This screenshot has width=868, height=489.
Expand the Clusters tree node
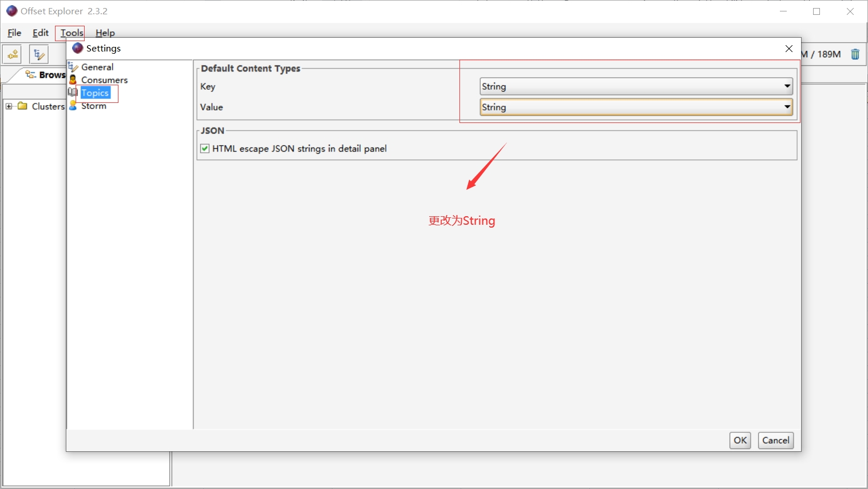point(9,106)
